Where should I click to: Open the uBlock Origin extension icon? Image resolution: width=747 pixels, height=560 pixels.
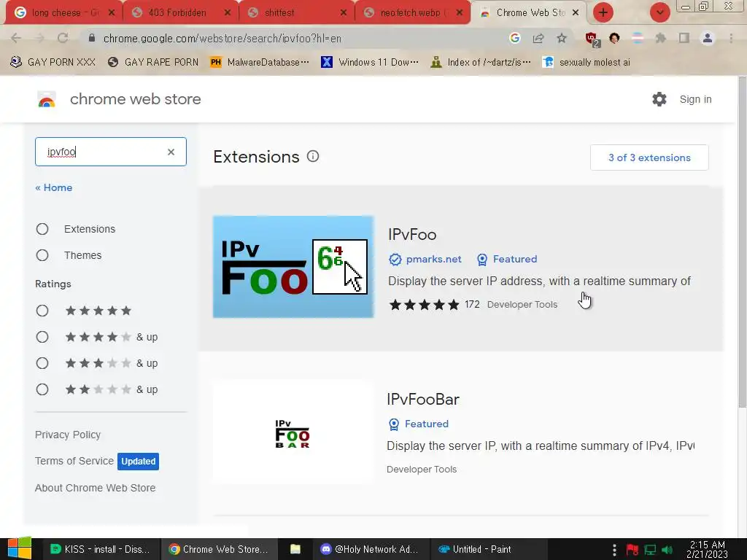point(592,39)
